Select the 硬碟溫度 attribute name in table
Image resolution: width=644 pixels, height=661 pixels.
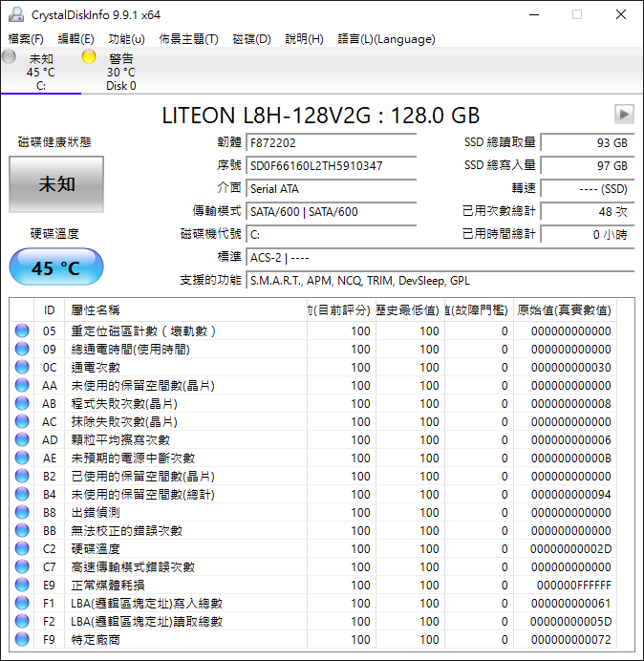96,548
